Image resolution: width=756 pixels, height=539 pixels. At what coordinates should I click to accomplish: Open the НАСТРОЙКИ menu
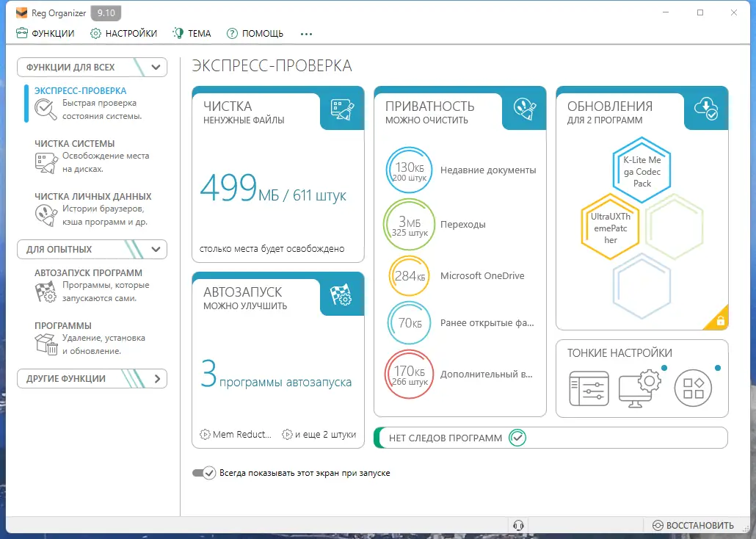point(124,33)
